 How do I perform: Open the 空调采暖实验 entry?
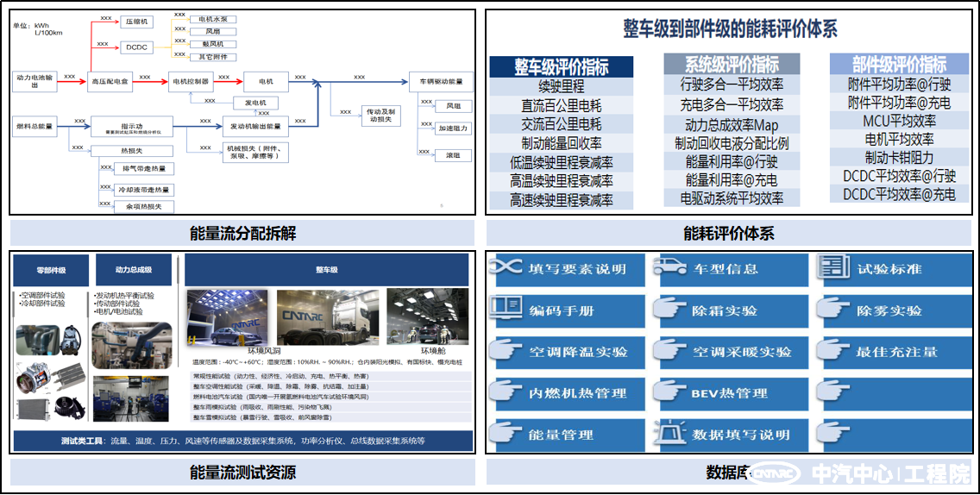click(741, 352)
